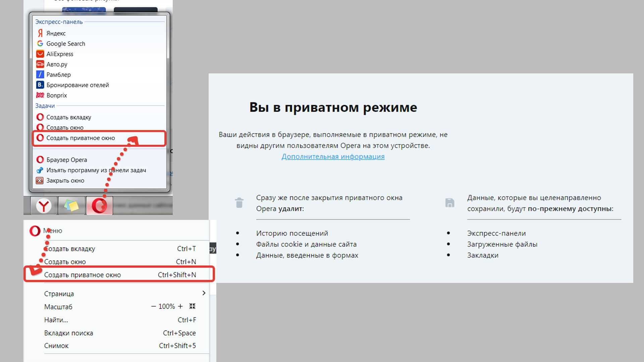Click Изъять программу из панели задач option
644x362 pixels.
96,170
